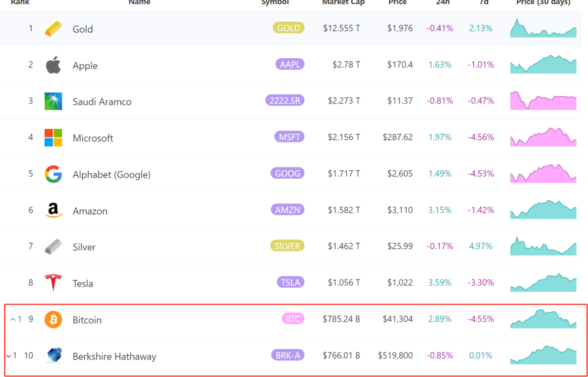Image resolution: width=588 pixels, height=377 pixels.
Task: Select the BTC symbol badge
Action: [293, 319]
